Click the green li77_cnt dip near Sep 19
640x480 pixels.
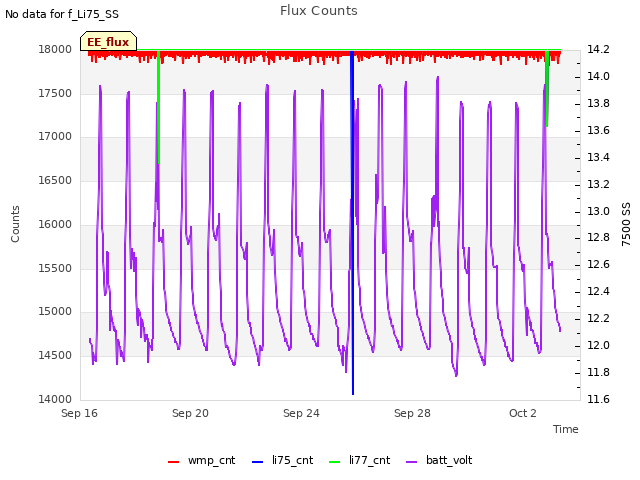pos(159,107)
